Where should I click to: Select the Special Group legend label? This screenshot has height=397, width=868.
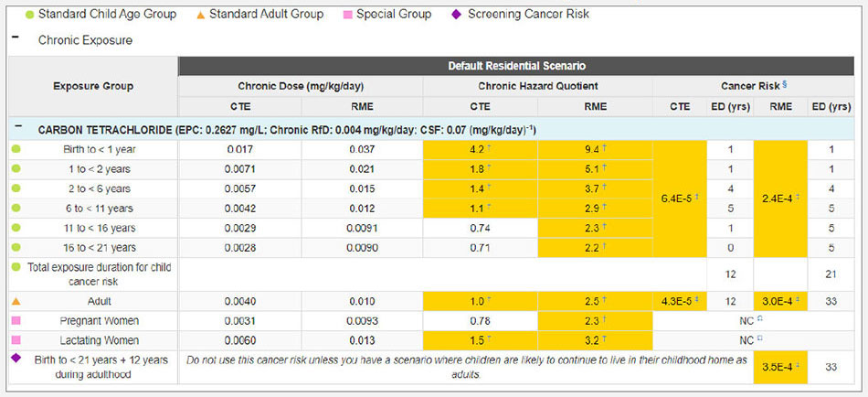(x=394, y=15)
